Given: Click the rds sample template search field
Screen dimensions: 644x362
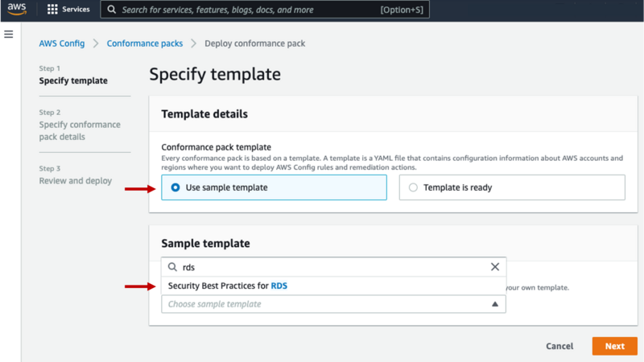Looking at the screenshot, I should click(x=333, y=267).
